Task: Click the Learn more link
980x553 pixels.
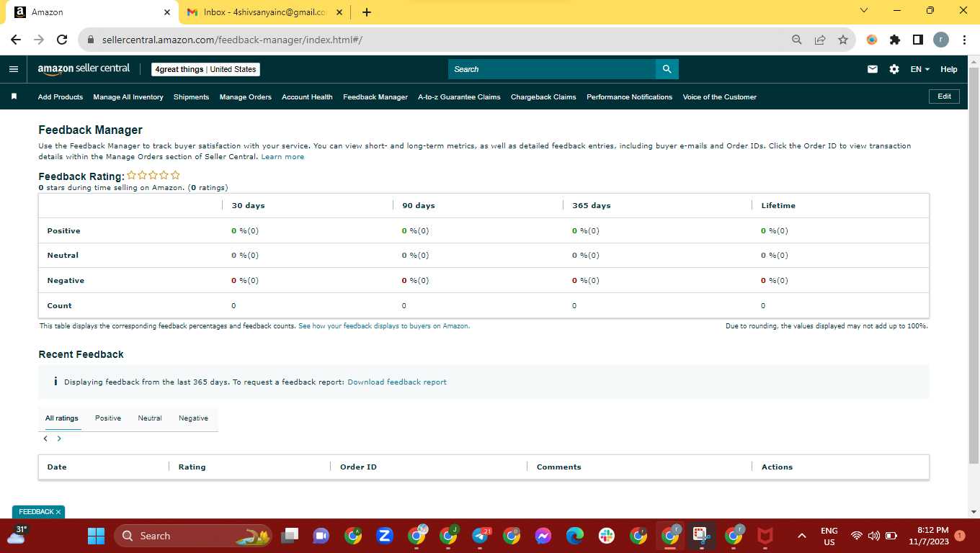Action: 282,157
